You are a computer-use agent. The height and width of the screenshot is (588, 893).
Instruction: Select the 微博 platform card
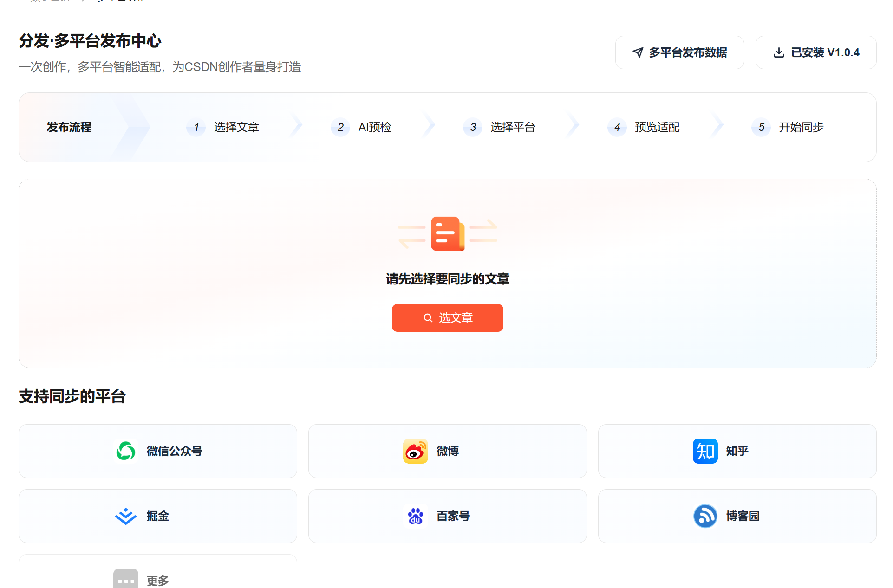[x=447, y=451]
